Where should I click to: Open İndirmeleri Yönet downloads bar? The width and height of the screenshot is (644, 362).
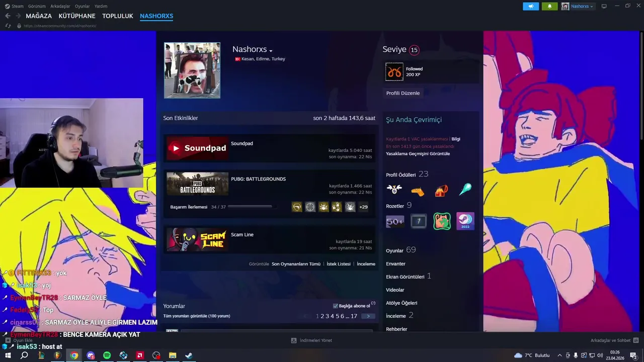coord(311,340)
